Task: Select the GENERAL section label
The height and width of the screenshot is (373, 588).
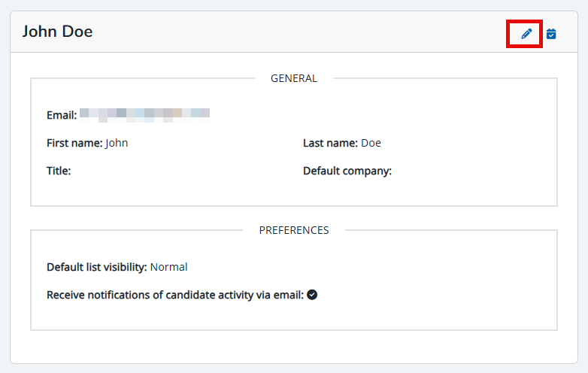Action: coord(294,78)
